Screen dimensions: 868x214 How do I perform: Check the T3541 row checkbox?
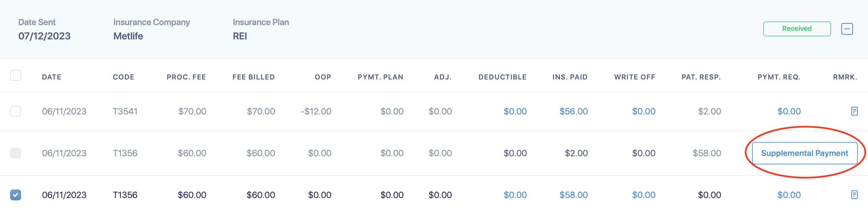tap(16, 111)
